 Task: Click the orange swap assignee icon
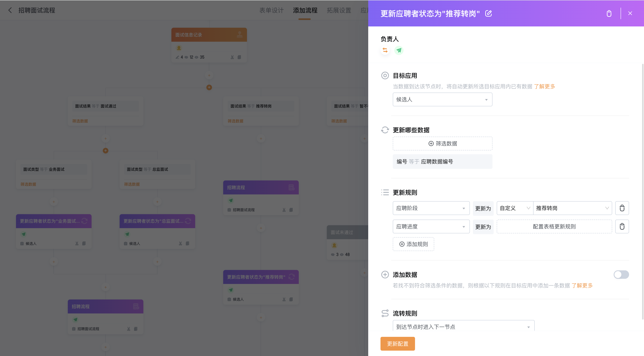(x=385, y=50)
